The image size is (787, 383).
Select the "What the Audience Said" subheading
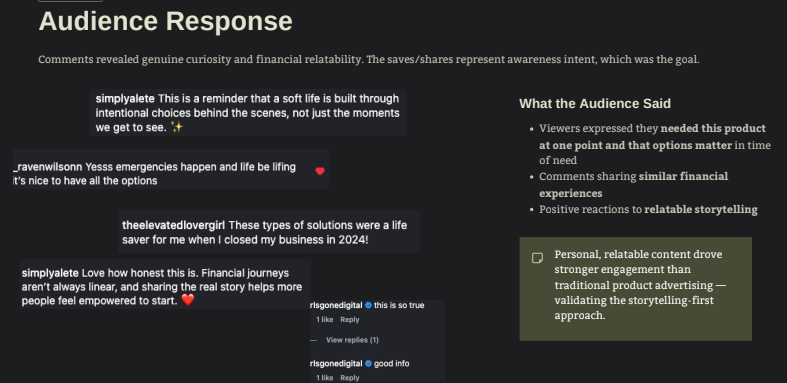pos(595,103)
